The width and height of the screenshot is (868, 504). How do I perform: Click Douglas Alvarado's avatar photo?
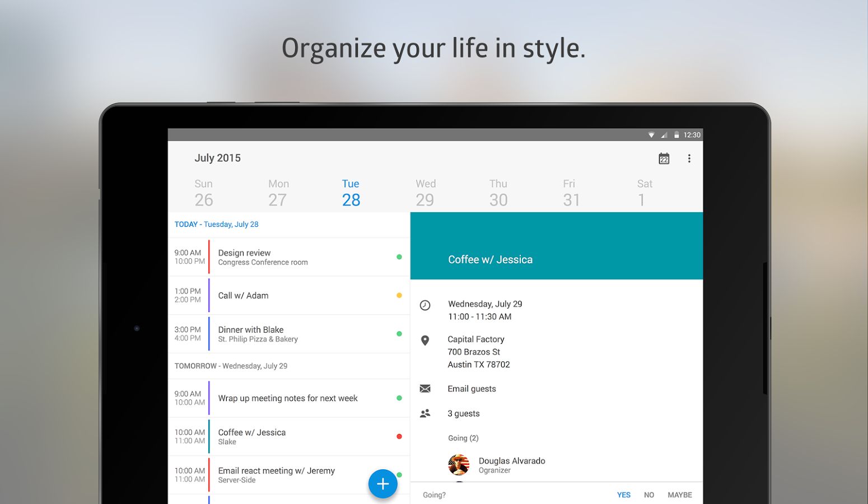click(x=459, y=465)
